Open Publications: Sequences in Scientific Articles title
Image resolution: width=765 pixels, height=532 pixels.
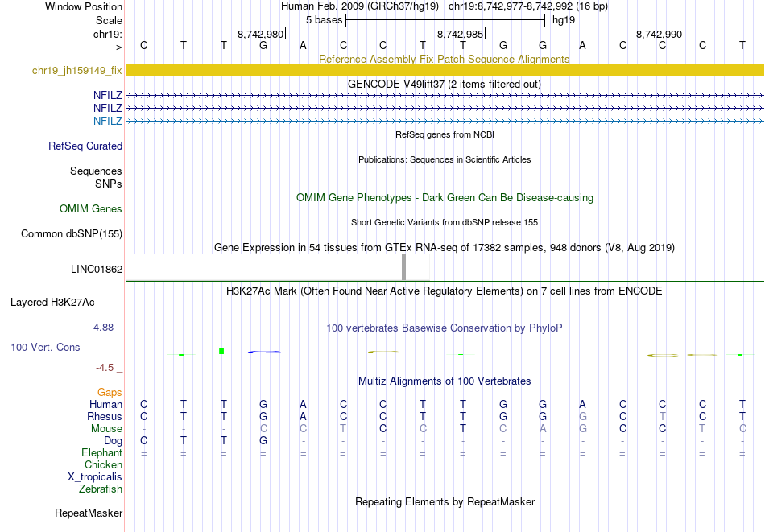445,159
